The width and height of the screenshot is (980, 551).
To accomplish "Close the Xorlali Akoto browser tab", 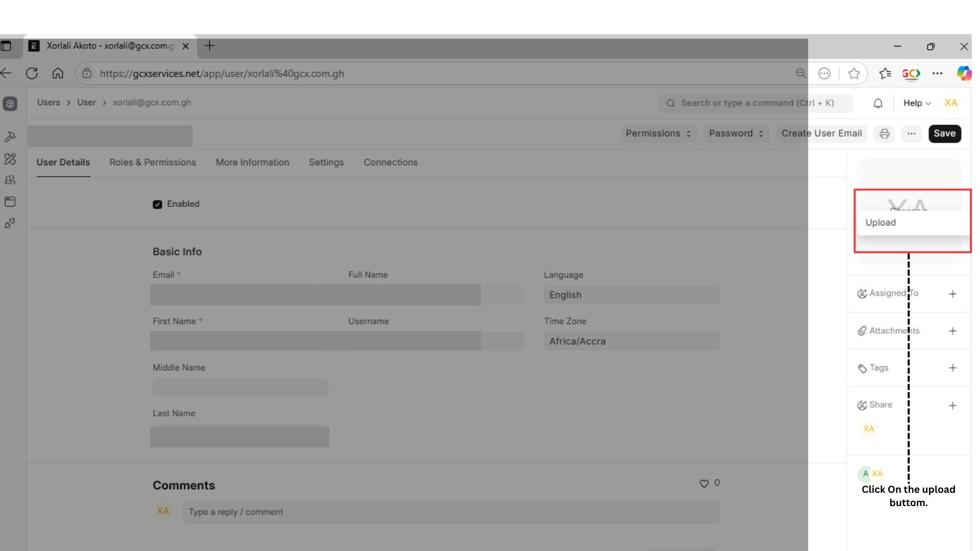I will click(x=186, y=46).
